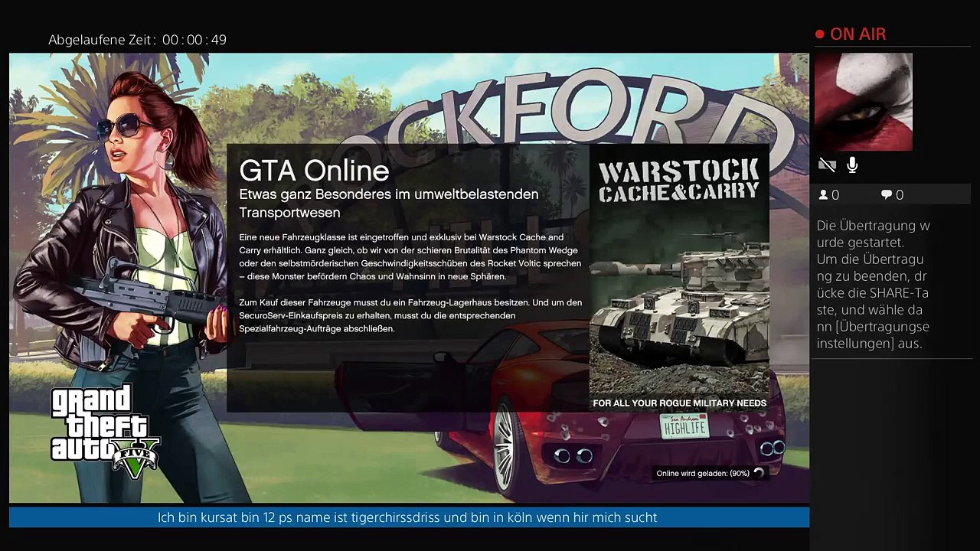Click the microphone icon
980x551 pixels.
point(852,165)
